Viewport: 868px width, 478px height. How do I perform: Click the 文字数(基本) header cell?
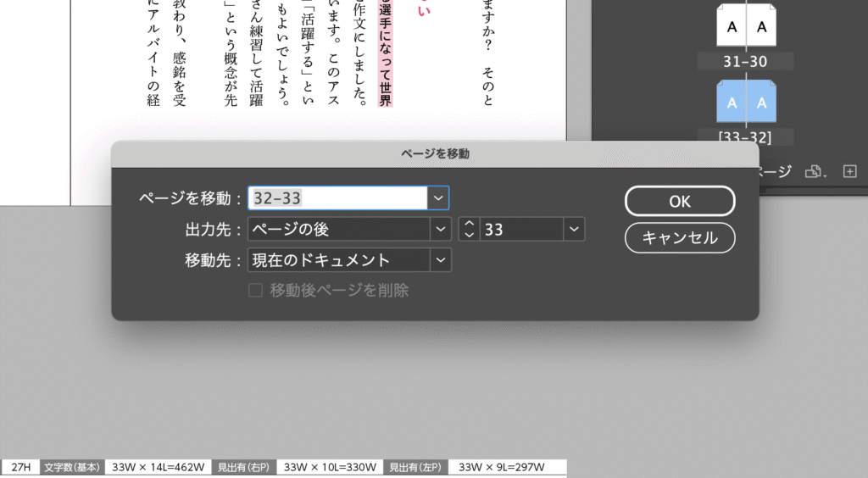point(72,468)
